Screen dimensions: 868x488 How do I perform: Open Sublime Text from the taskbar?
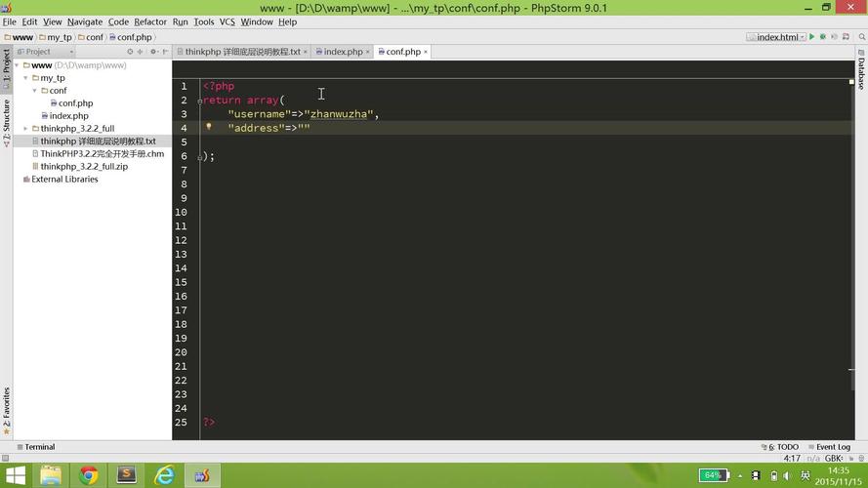pos(126,475)
